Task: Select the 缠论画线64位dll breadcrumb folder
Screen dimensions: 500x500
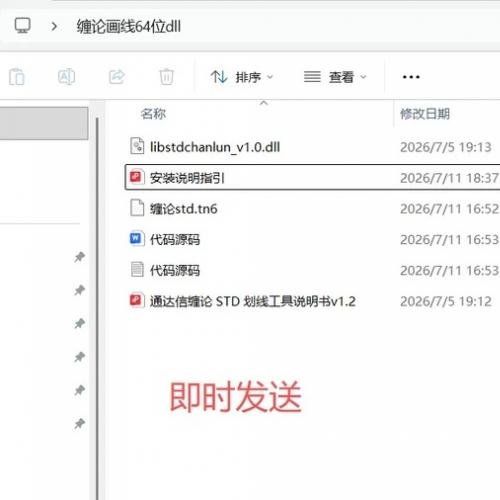Action: click(x=129, y=26)
